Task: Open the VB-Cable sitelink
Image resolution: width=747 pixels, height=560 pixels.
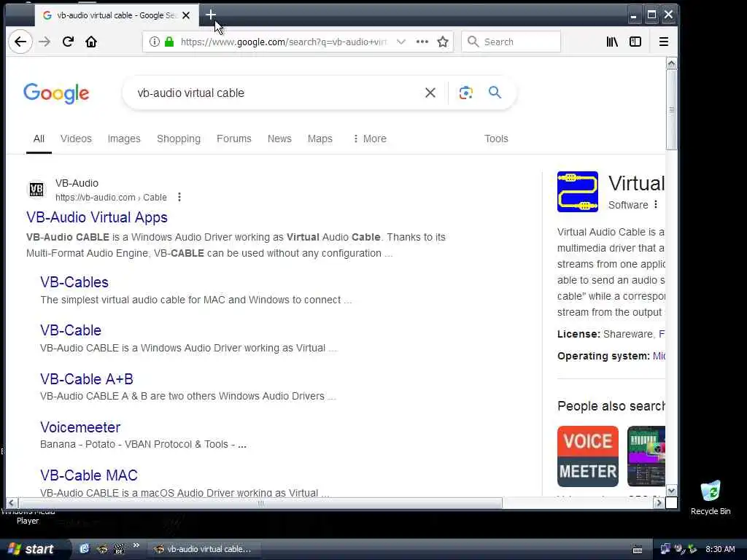Action: (71, 330)
